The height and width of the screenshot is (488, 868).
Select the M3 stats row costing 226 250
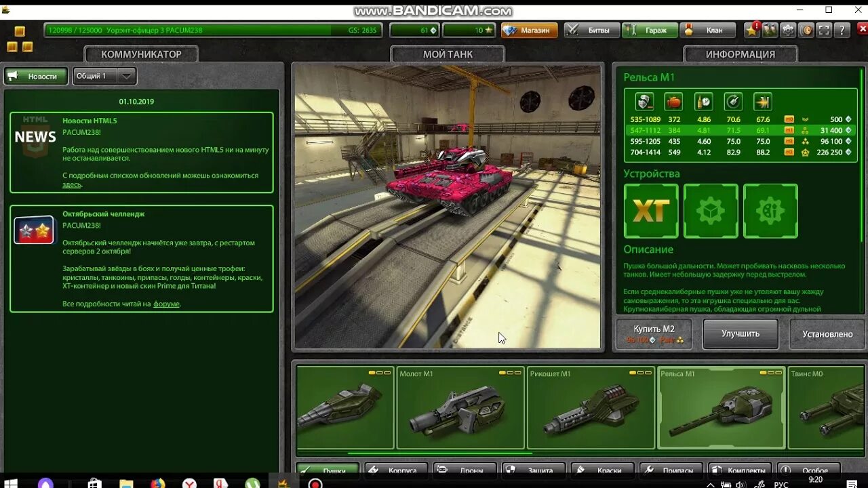click(741, 152)
